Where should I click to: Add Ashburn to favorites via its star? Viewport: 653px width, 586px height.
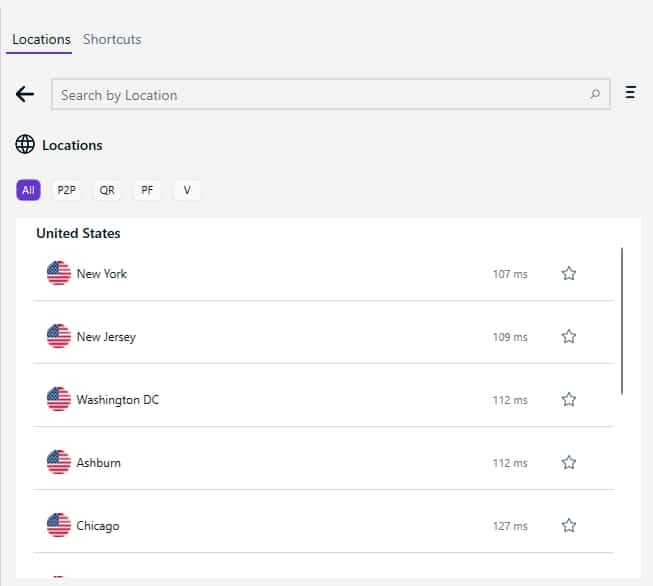click(569, 463)
